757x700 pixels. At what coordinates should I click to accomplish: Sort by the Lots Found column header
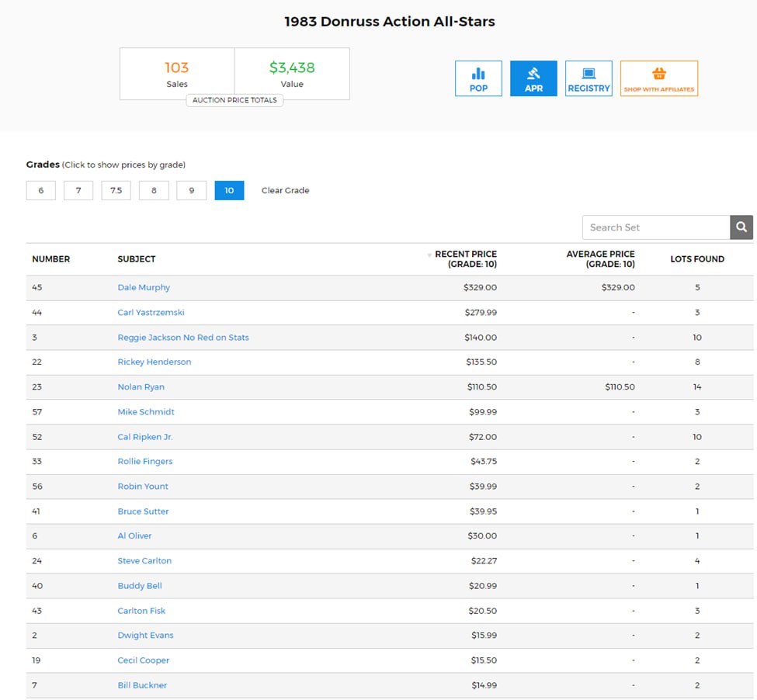(697, 259)
